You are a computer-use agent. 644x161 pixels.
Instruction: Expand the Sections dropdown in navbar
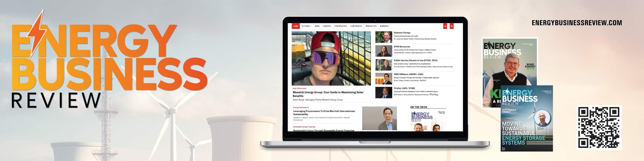[307, 26]
